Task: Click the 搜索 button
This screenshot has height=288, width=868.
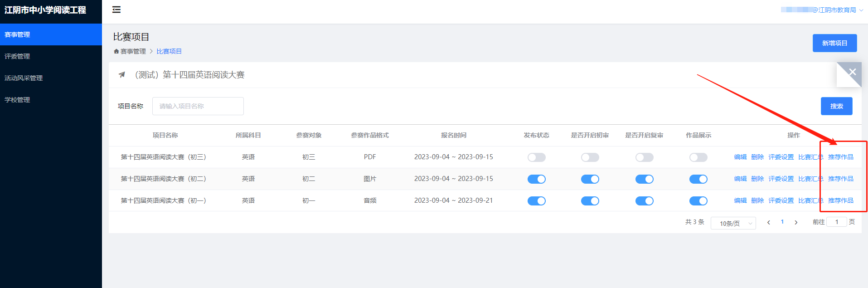Action: coord(836,106)
